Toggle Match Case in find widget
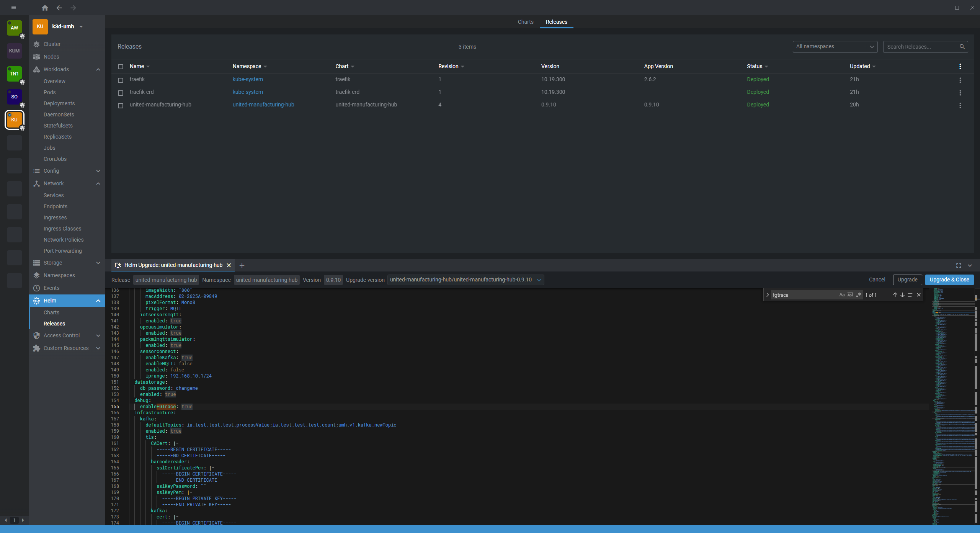 tap(842, 295)
